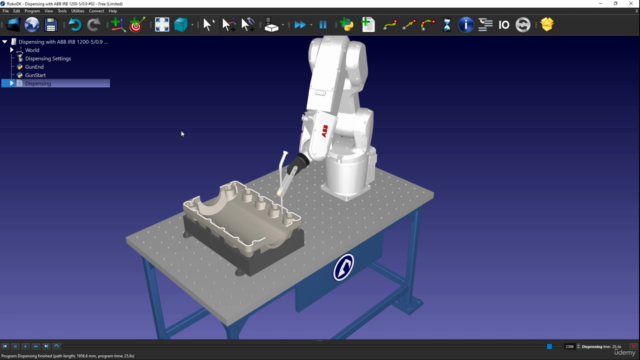Add a new empty program

click(368, 25)
